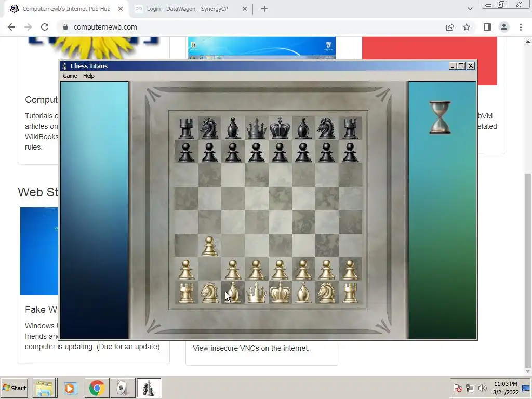532x399 pixels.
Task: Click the black bishop on f8
Action: [x=303, y=128]
